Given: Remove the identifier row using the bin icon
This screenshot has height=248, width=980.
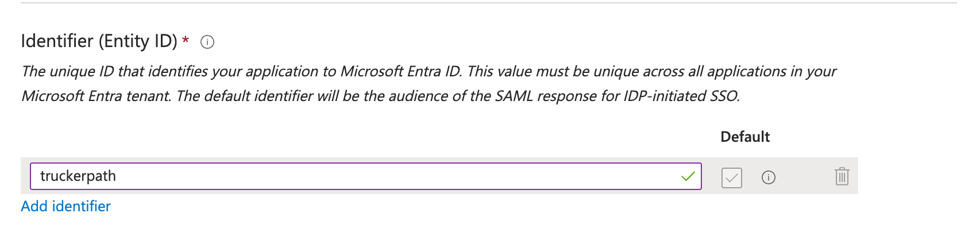Looking at the screenshot, I should pos(842,176).
